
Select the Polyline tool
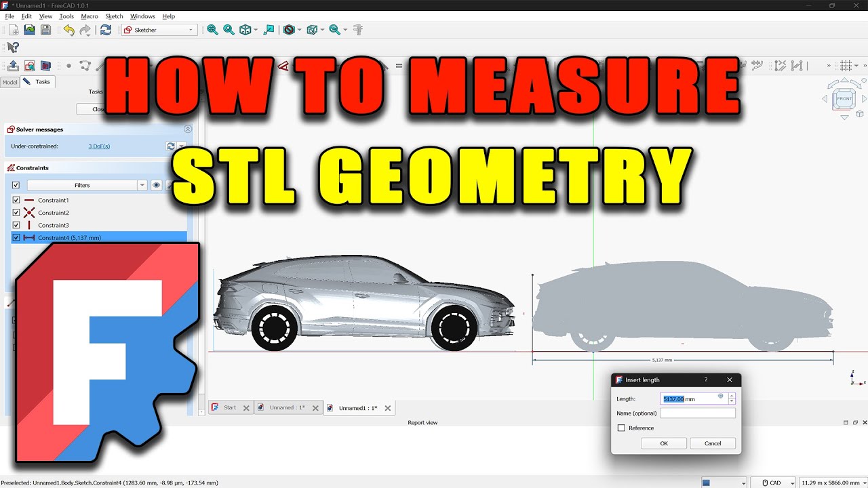tap(85, 66)
